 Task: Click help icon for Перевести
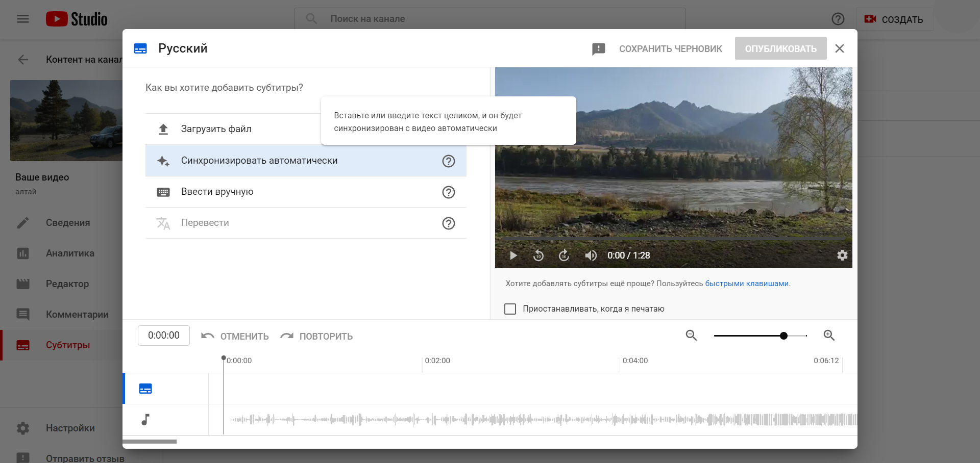coord(448,223)
